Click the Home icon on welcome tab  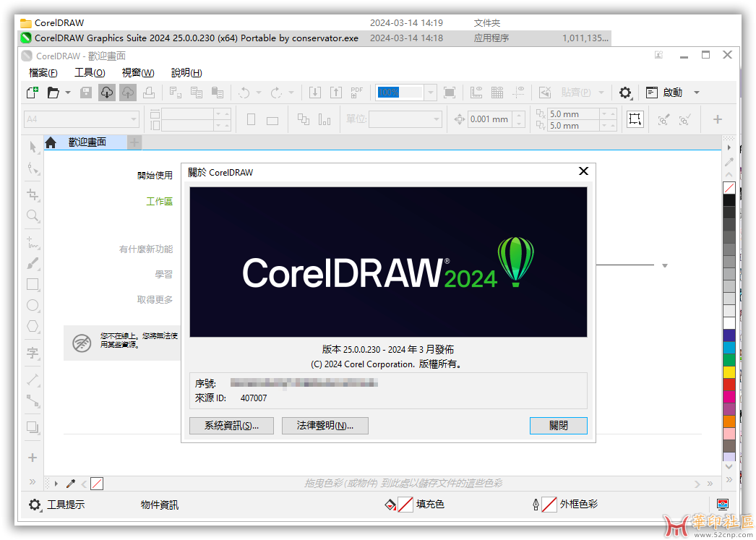pyautogui.click(x=51, y=142)
